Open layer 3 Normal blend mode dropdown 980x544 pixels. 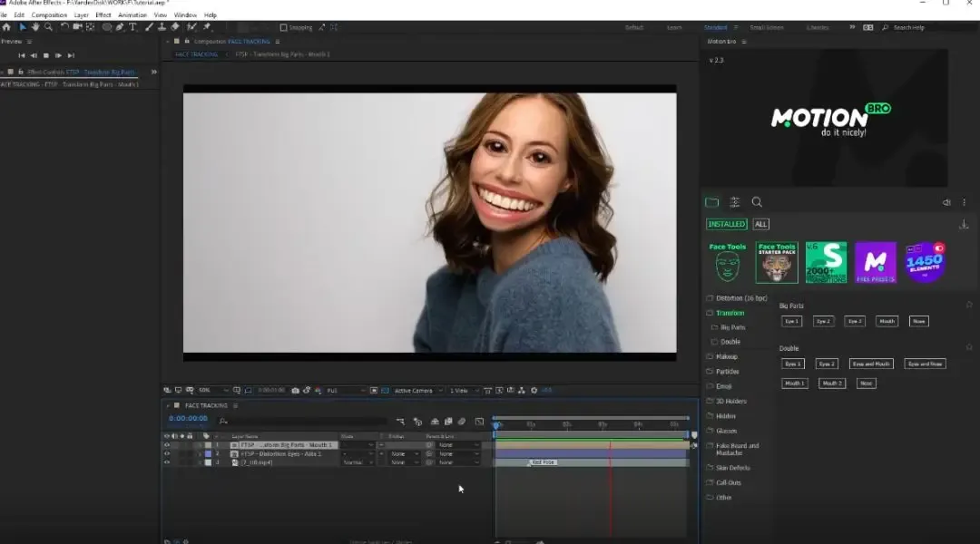point(358,462)
